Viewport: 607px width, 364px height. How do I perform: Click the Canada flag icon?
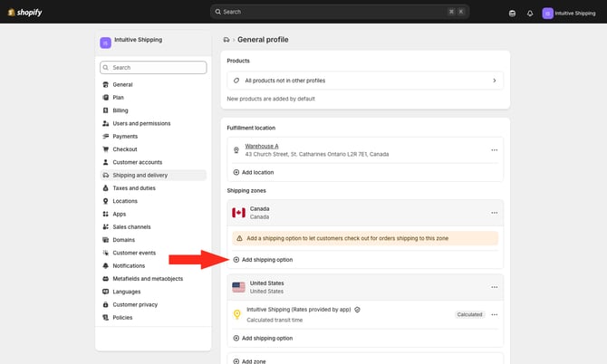click(238, 213)
